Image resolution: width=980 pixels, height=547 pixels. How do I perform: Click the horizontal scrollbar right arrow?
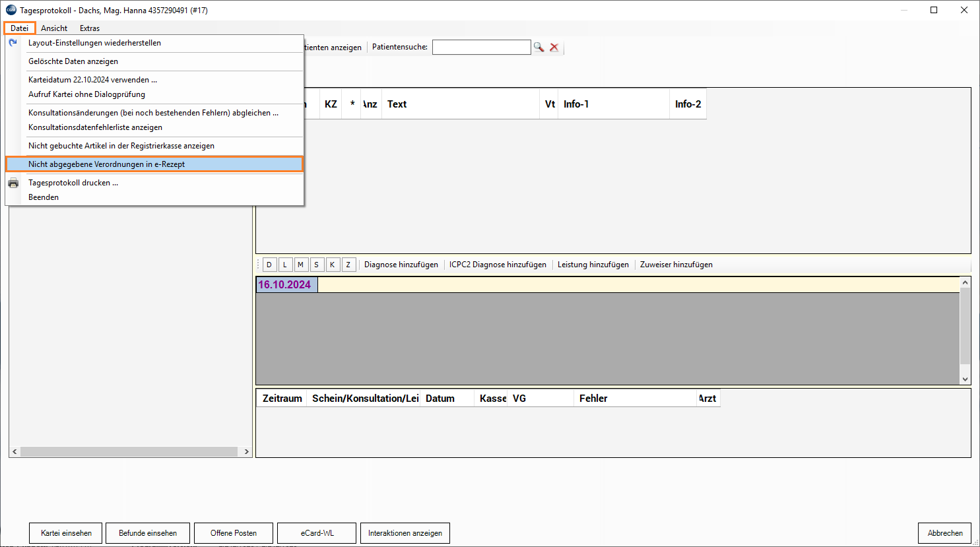tap(247, 452)
